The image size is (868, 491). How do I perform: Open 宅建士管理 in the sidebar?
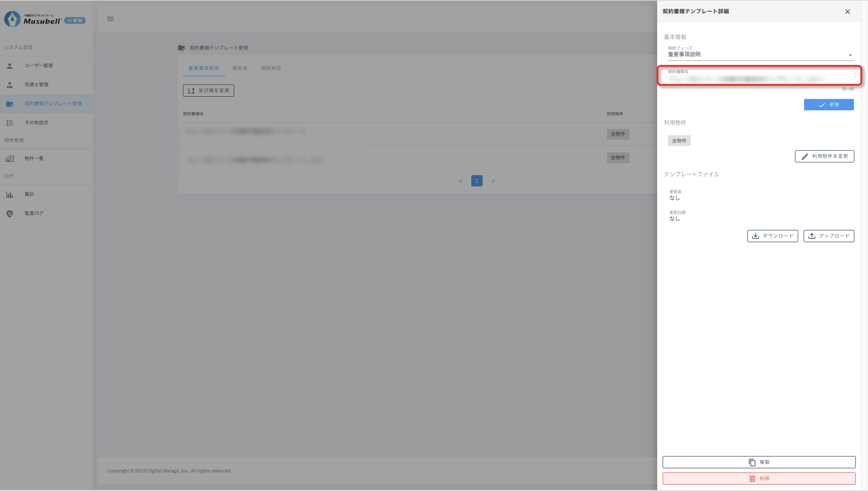[x=36, y=84]
